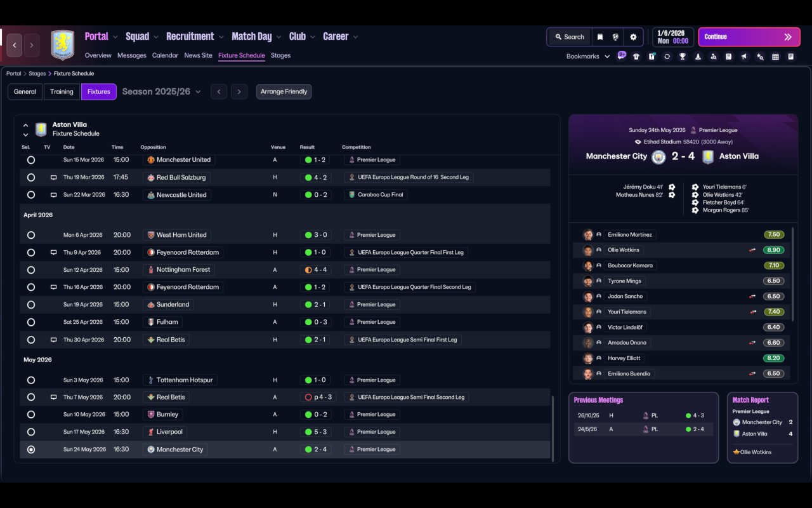Viewport: 812px width, 508px height.
Task: Click the 26/10/25 previous meeting row
Action: point(643,416)
